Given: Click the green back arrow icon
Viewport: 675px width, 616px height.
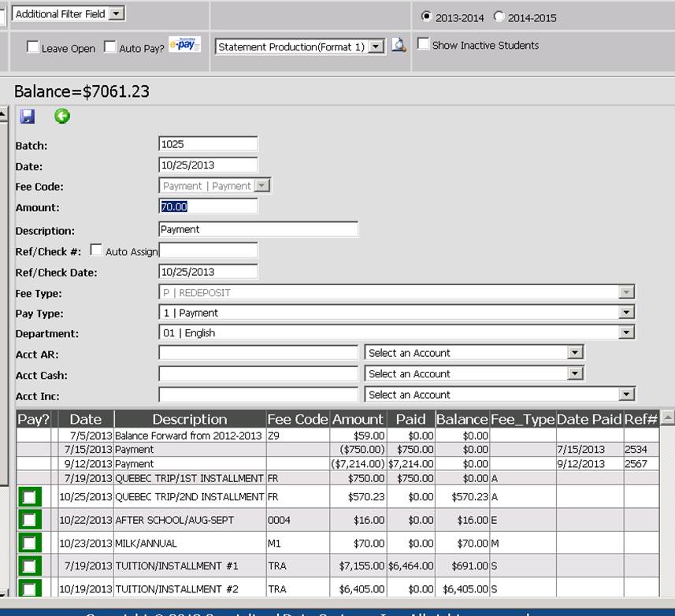Looking at the screenshot, I should pos(61,117).
